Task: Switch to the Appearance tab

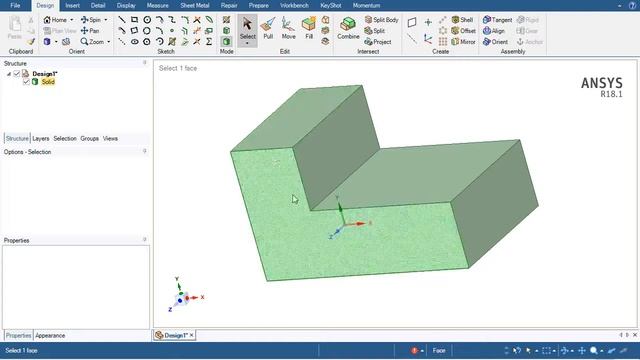Action: [50, 336]
